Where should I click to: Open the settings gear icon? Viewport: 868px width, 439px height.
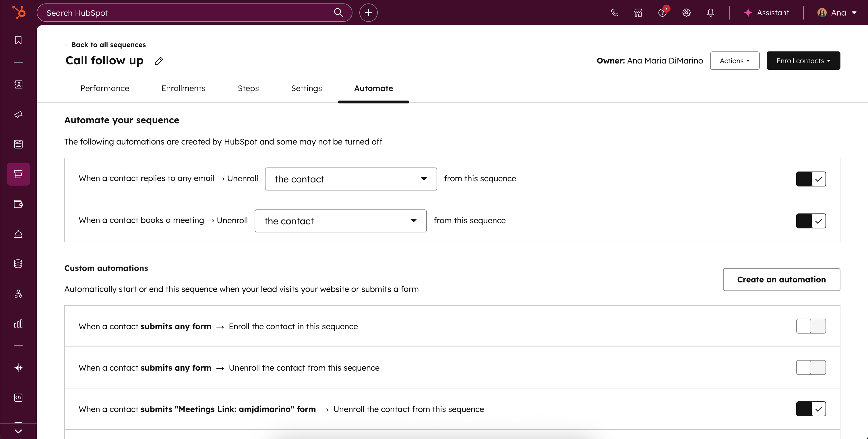coord(686,13)
